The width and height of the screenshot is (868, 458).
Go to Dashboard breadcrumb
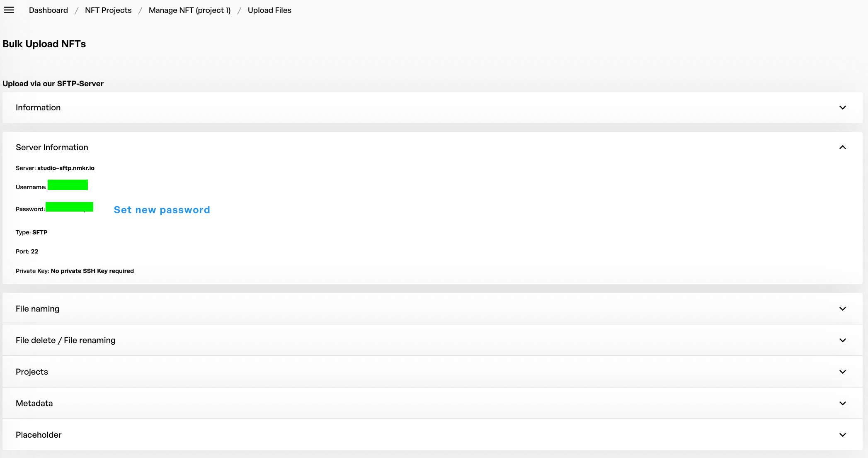[48, 10]
